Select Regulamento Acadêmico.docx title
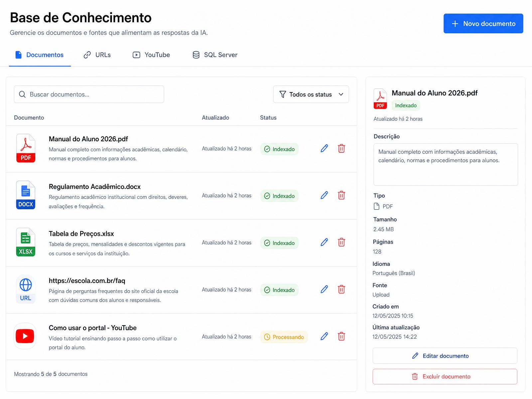 [95, 187]
